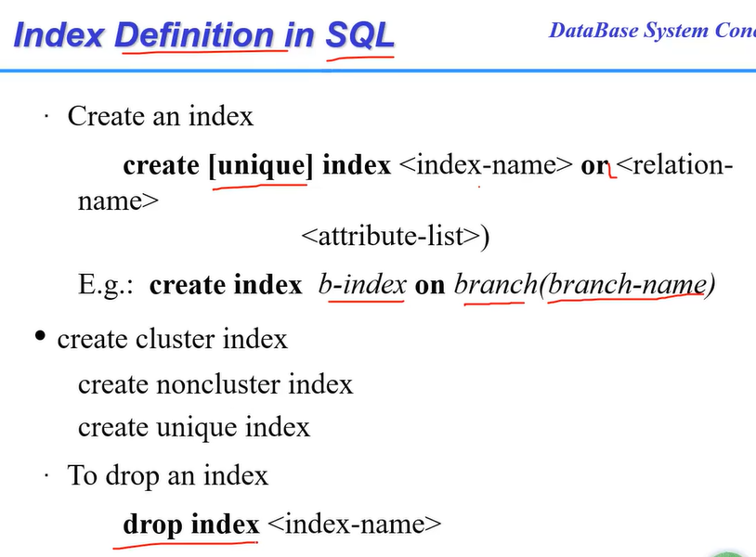The width and height of the screenshot is (756, 557).
Task: Click the "<index-name>" placeholder in create syntax
Action: point(485,165)
